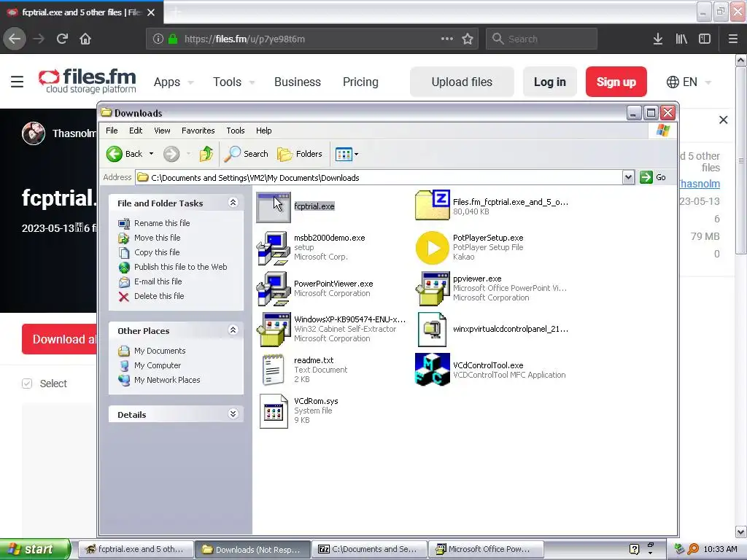Open the Explorer Search pane

point(247,154)
